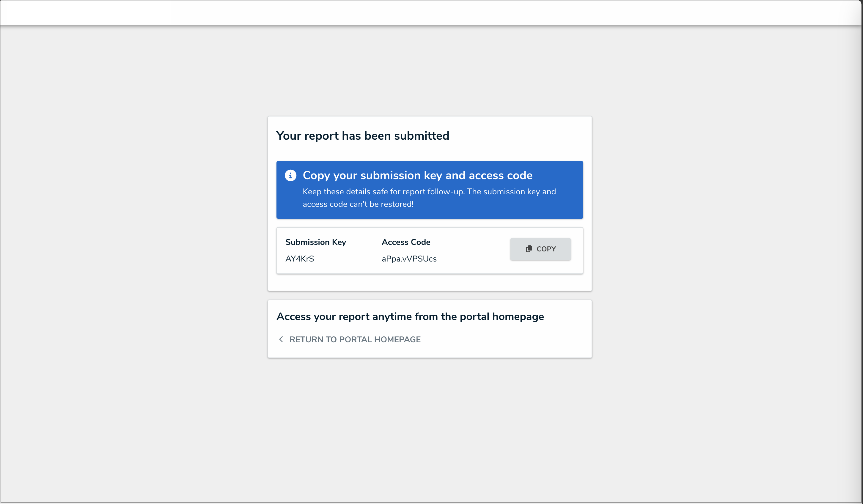Click the warning text about codes not restorable
Image resolution: width=863 pixels, height=504 pixels.
point(429,198)
